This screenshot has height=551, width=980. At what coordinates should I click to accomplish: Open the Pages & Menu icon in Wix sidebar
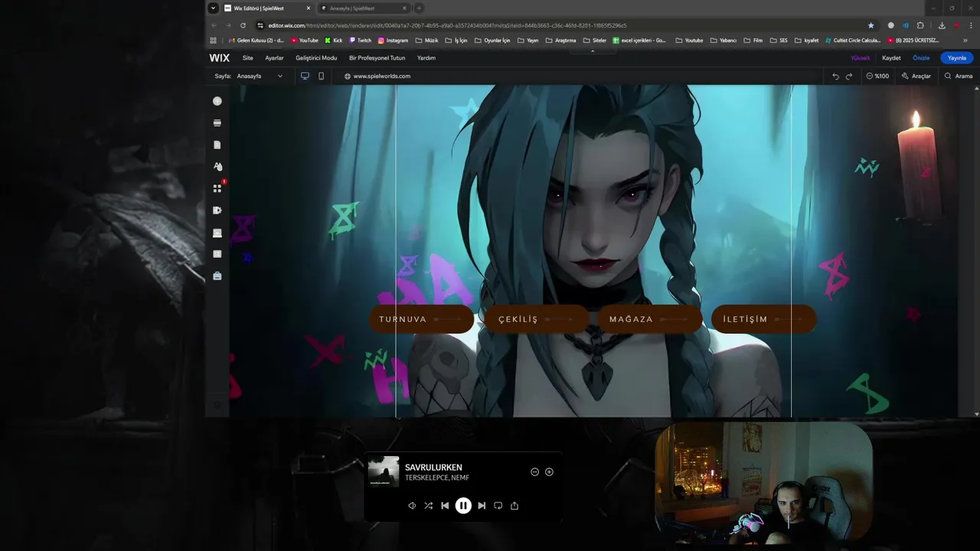pos(217,145)
